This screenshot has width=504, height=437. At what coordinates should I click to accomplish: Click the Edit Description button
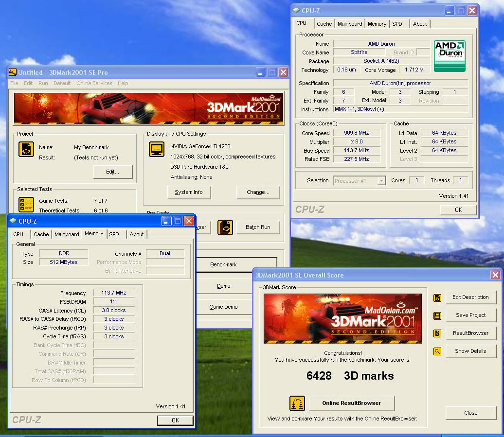(471, 297)
